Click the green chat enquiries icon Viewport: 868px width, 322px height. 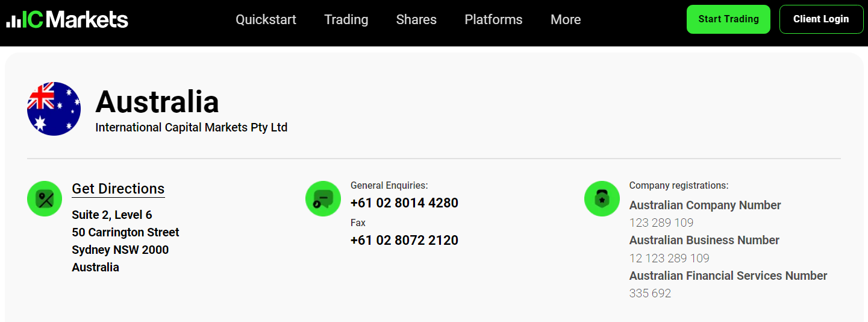point(323,198)
